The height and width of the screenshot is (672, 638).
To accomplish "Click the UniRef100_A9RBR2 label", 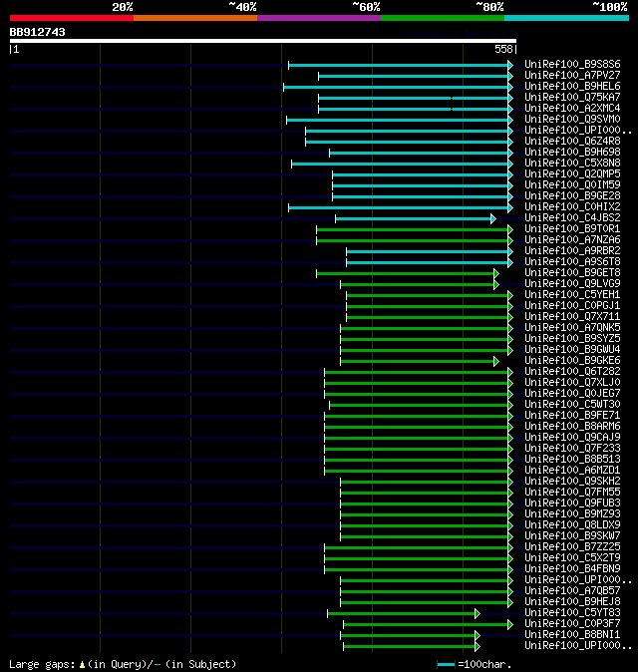I will [572, 250].
